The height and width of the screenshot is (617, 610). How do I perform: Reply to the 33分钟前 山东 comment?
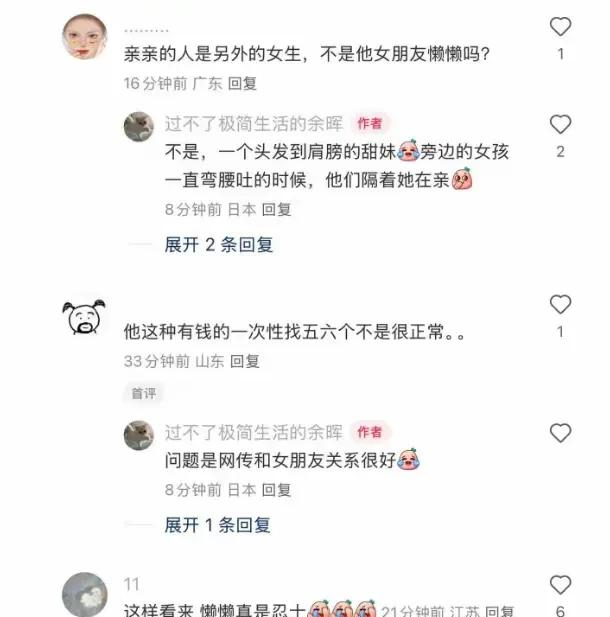[x=245, y=361]
